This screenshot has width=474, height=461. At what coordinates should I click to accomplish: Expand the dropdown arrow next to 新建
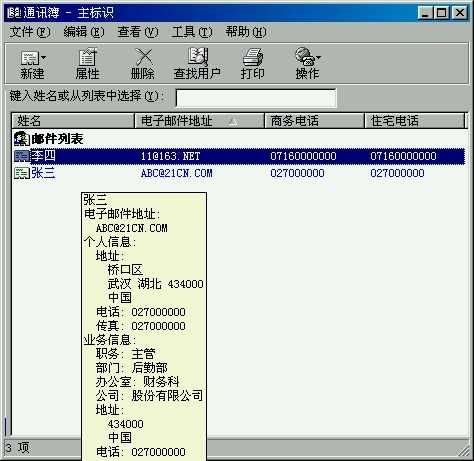(43, 58)
